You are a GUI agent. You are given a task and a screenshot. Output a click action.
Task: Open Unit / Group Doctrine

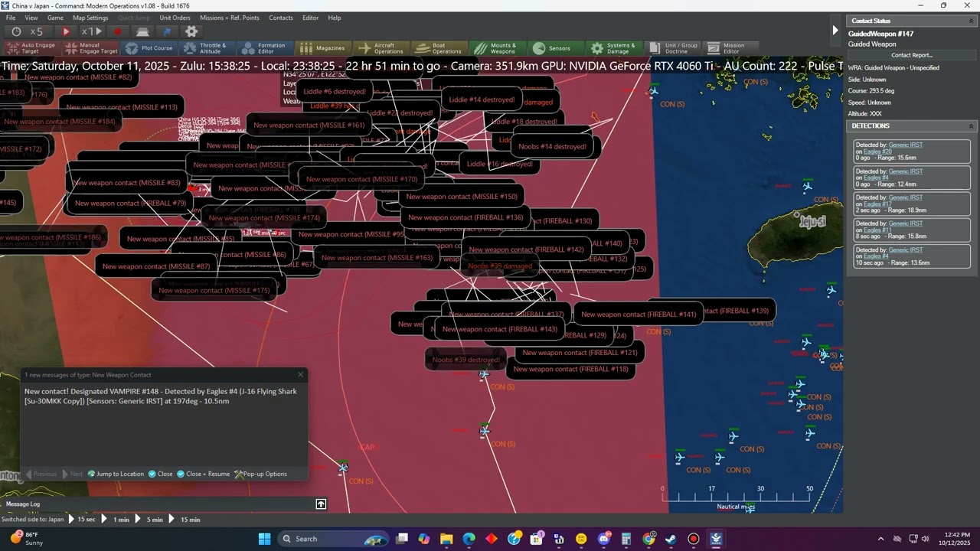(672, 48)
